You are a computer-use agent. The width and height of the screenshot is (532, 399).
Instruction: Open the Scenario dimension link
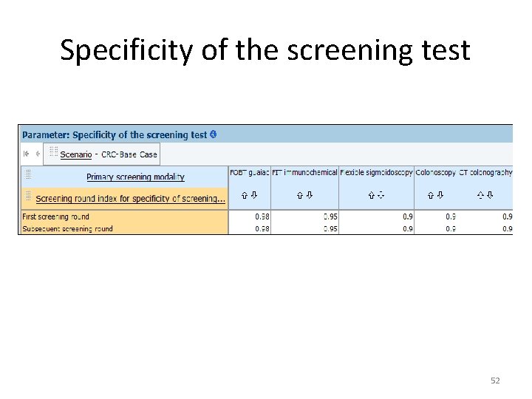tap(76, 154)
